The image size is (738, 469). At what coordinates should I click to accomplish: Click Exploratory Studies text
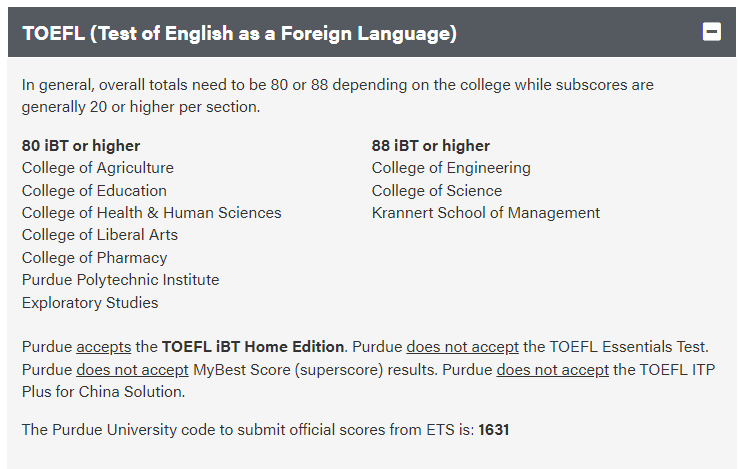90,302
